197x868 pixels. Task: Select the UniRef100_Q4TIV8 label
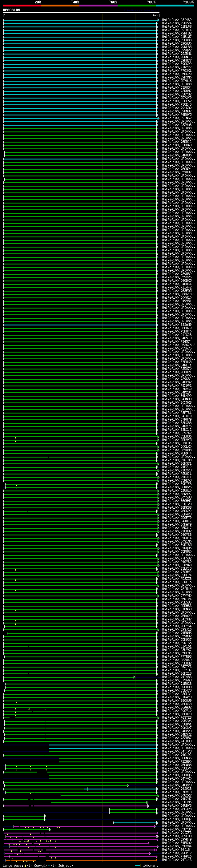[177, 751]
